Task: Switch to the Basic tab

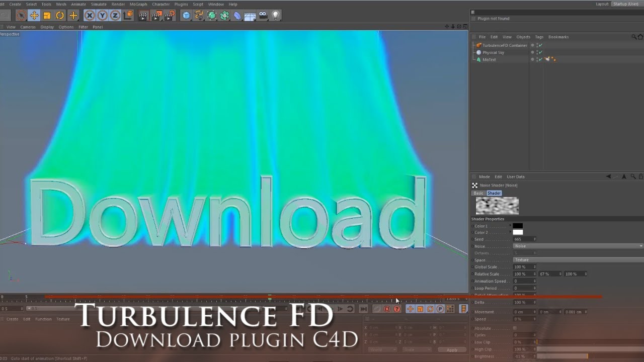Action: coord(478,193)
